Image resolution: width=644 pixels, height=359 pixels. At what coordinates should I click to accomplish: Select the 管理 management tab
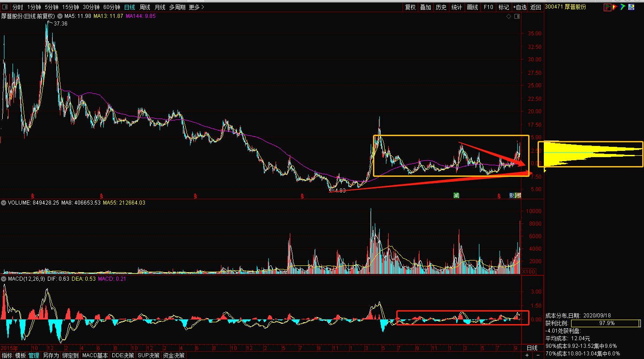(34, 355)
